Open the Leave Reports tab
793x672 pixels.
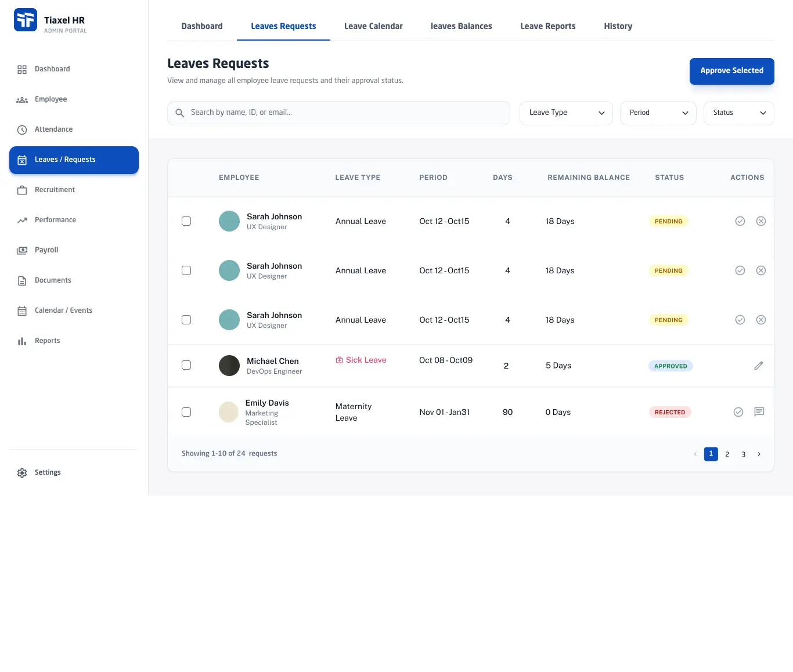548,26
